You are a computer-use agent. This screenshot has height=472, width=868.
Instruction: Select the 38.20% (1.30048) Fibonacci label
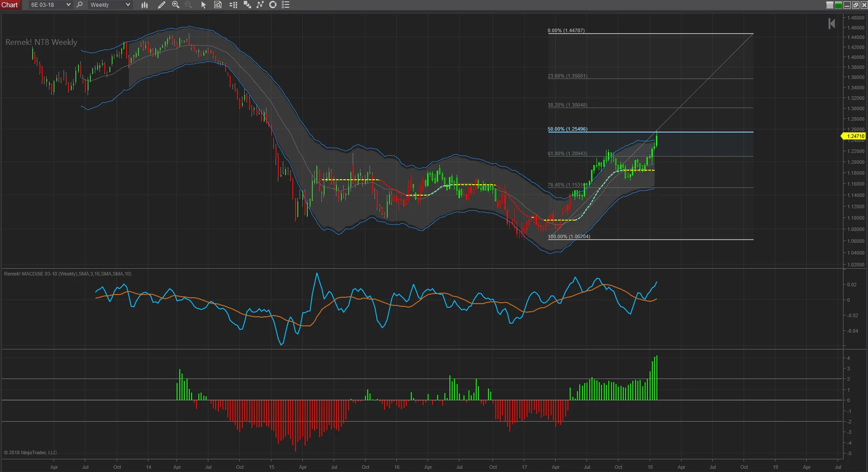tap(567, 105)
